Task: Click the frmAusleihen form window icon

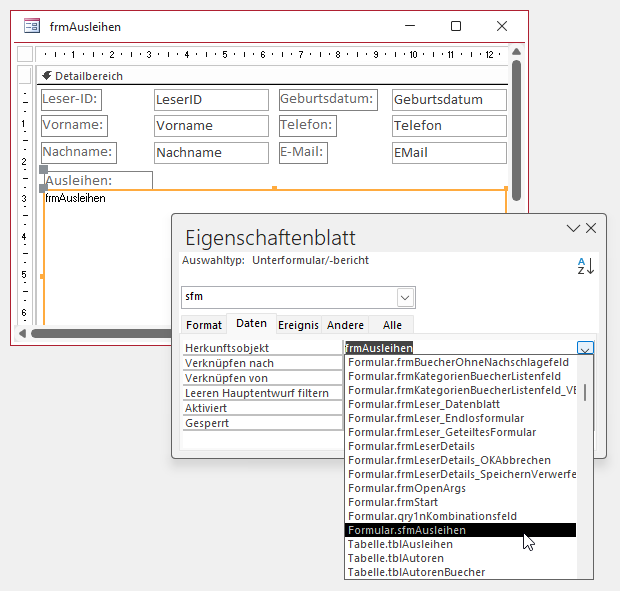Action: click(x=32, y=26)
